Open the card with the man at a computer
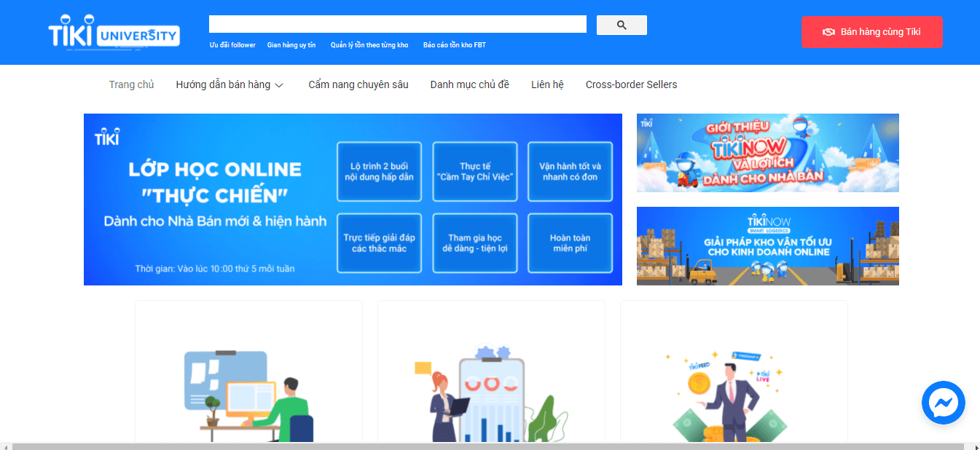Viewport: 980px width, 450px height. coord(248,371)
